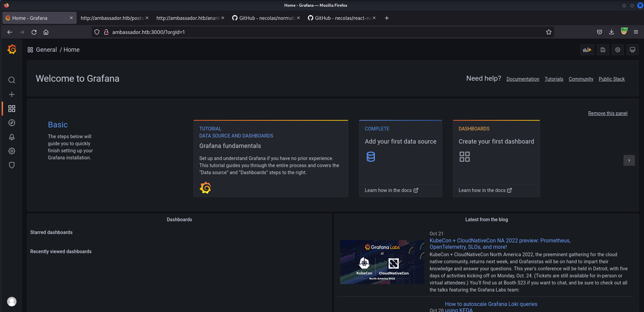Open the search dashboards magnifier icon
The height and width of the screenshot is (312, 644).
coord(12,80)
